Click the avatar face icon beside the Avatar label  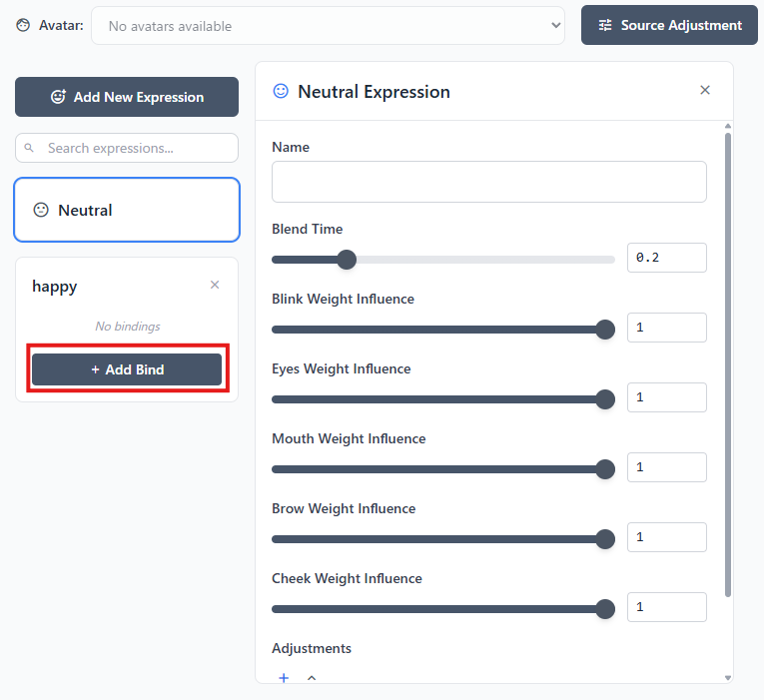23,25
